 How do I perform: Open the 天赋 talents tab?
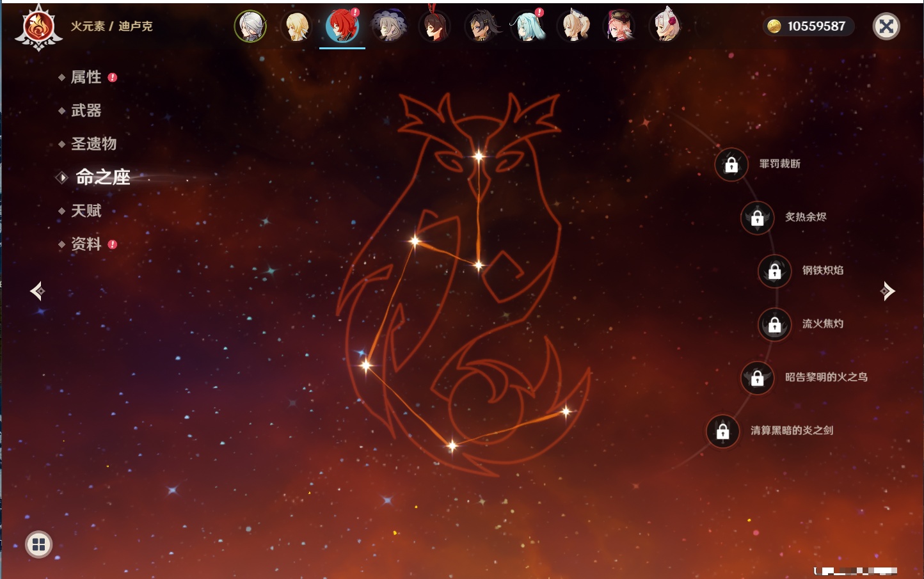[x=86, y=210]
